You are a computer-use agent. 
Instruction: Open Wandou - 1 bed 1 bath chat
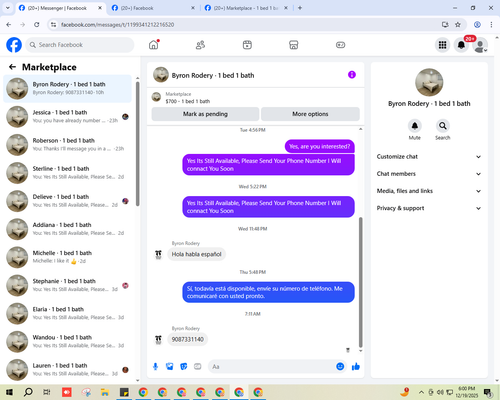68,342
